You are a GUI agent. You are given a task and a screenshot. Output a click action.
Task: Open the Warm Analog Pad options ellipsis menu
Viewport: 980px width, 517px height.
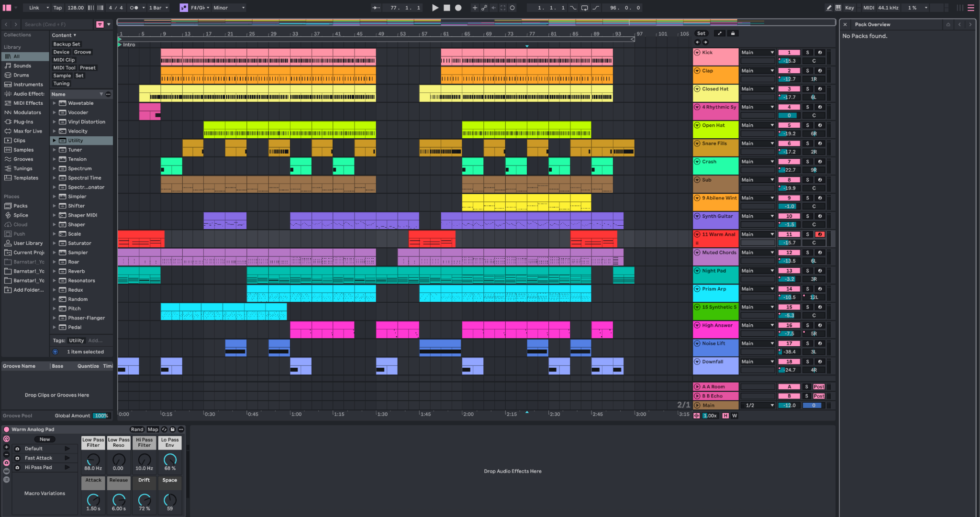pyautogui.click(x=181, y=429)
